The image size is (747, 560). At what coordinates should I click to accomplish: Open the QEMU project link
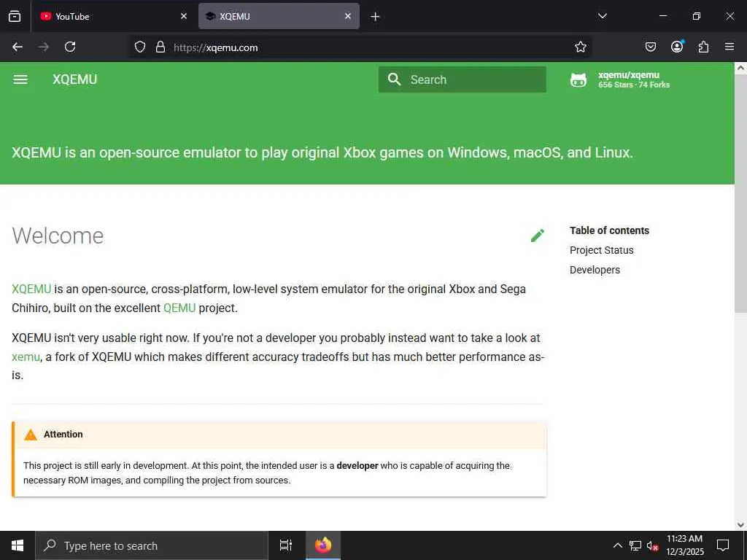point(179,308)
